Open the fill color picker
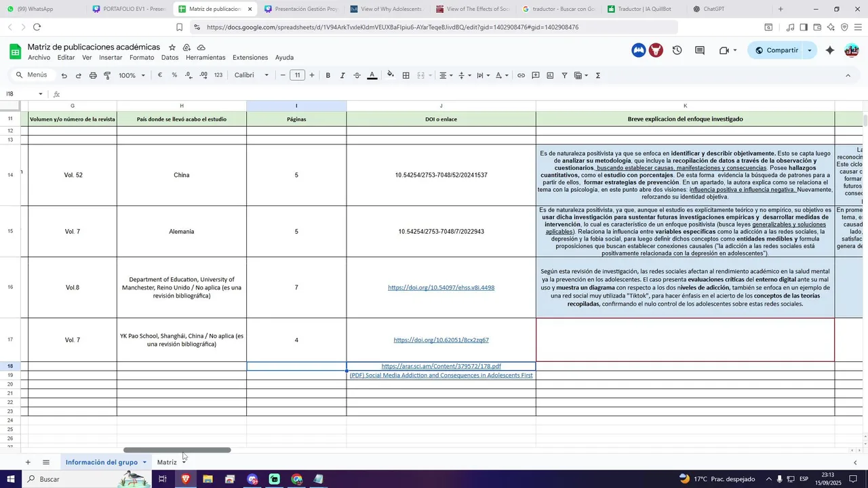This screenshot has height=488, width=868. point(391,75)
